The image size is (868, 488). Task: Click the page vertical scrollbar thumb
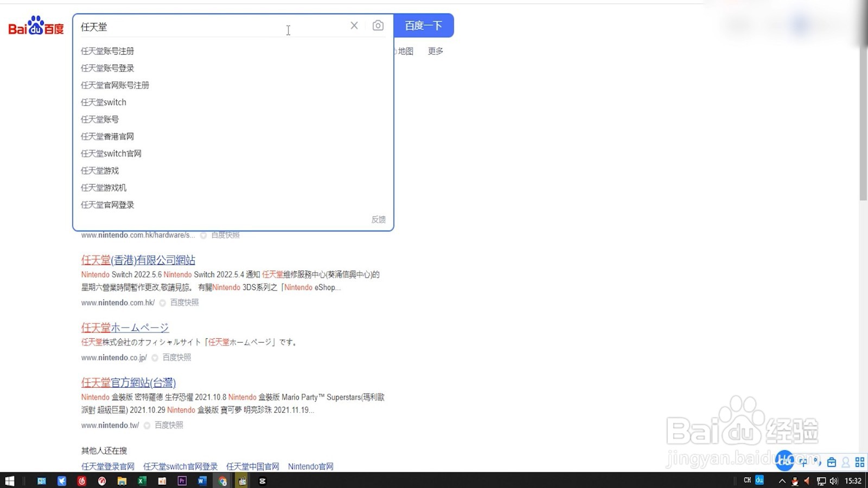point(863,124)
